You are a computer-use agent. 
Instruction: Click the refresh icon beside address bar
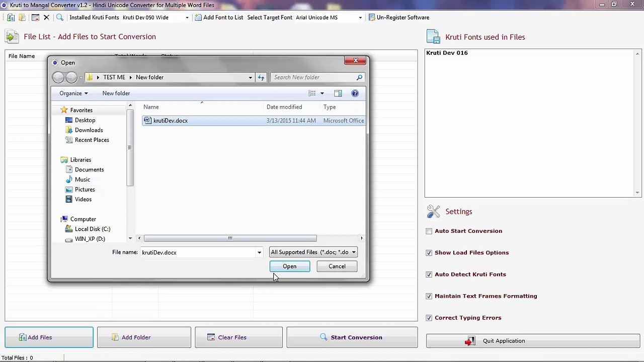point(261,77)
